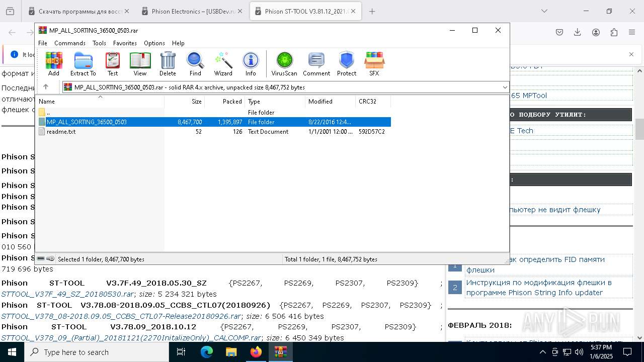The width and height of the screenshot is (644, 362).
Task: Open Инструкция по модификации флешки link
Action: pos(539,288)
